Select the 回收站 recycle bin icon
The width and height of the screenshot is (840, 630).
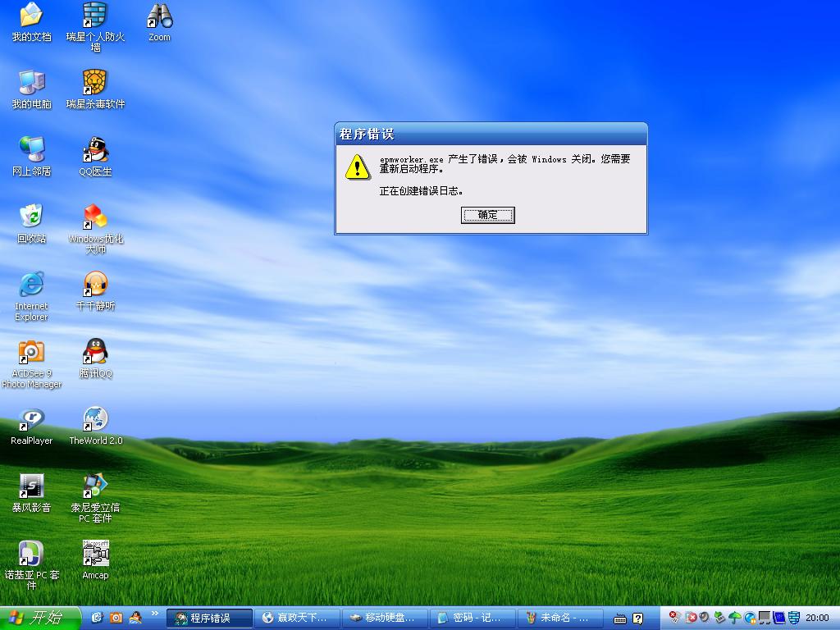(32, 223)
